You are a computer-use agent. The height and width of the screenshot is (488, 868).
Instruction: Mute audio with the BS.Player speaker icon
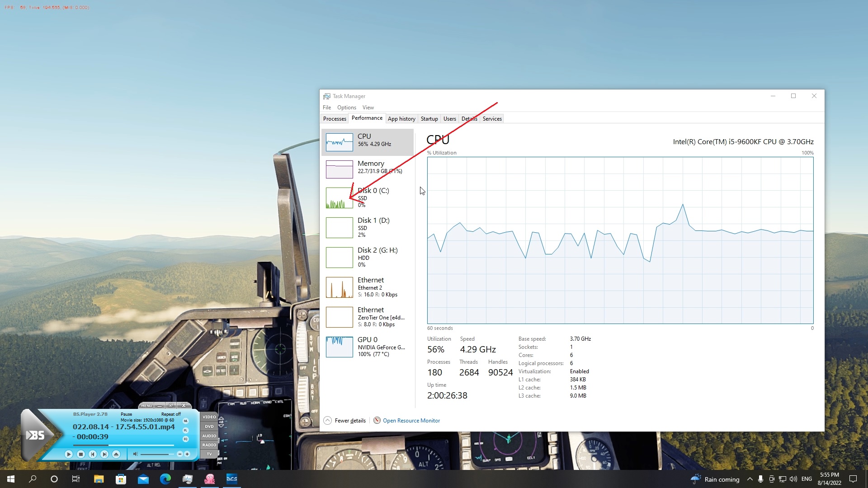click(135, 454)
